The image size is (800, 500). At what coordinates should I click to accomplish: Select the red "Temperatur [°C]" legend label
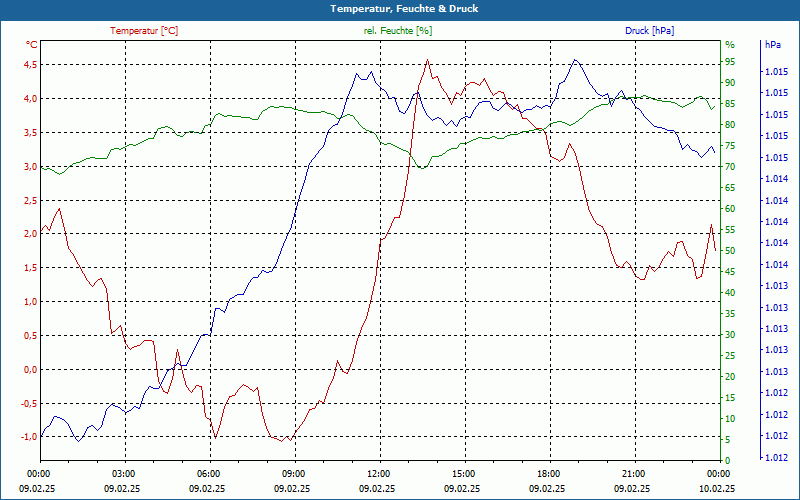[x=144, y=31]
